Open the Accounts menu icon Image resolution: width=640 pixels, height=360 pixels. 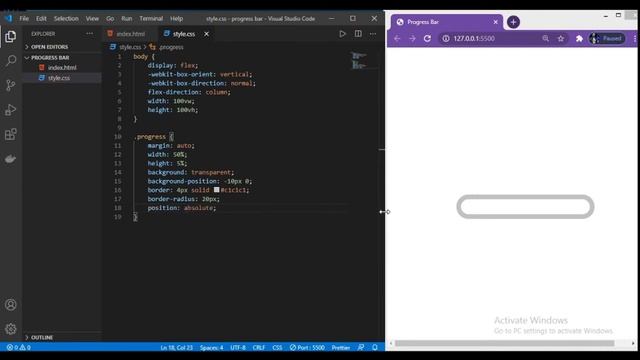[x=11, y=305]
